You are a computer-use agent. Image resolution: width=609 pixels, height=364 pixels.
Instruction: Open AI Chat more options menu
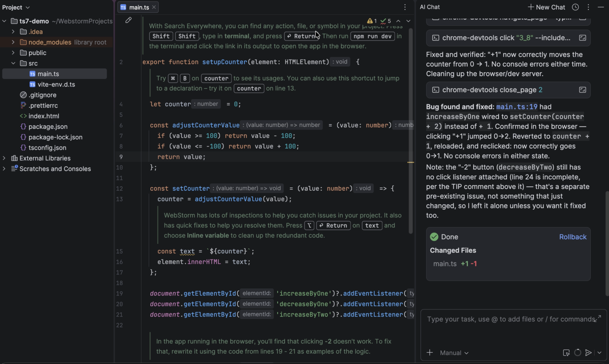coord(588,7)
